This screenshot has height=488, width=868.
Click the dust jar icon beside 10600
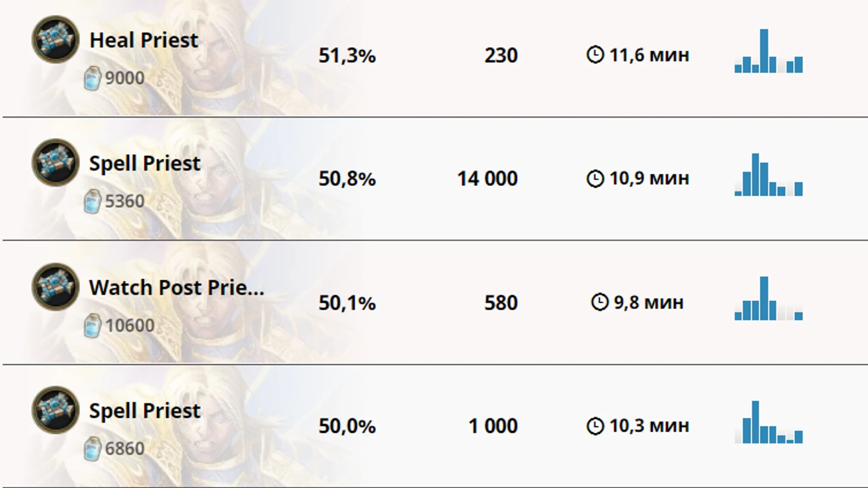92,326
